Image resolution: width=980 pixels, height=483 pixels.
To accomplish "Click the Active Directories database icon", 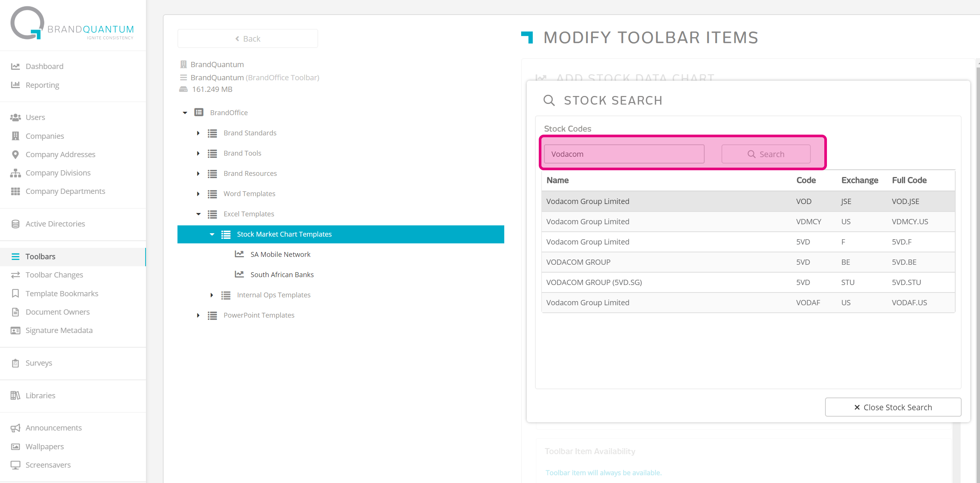I will tap(15, 224).
